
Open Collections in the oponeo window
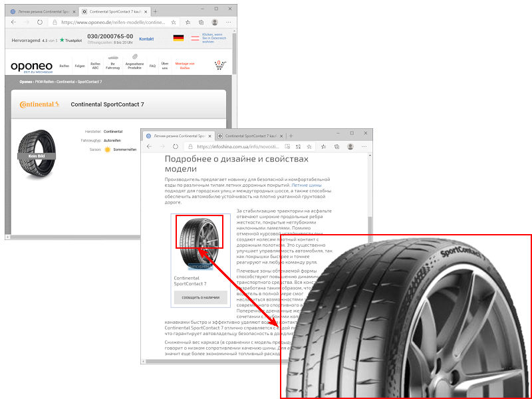[201, 23]
